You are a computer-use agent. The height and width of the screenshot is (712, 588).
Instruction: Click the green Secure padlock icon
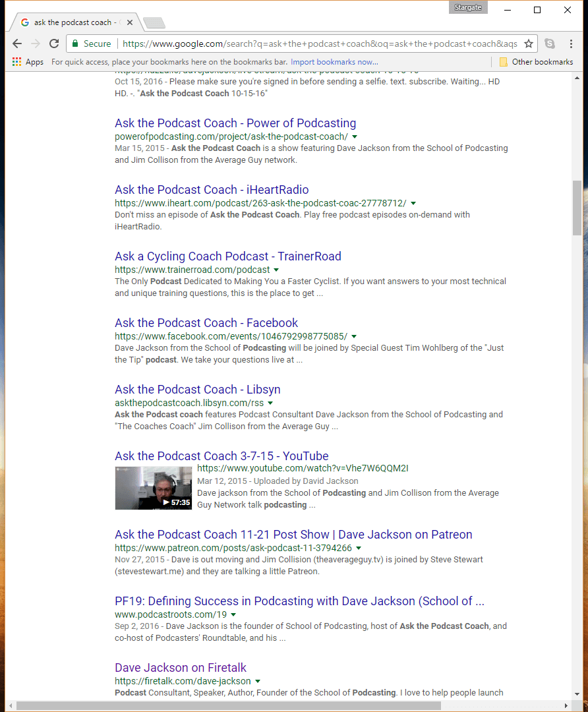[76, 44]
